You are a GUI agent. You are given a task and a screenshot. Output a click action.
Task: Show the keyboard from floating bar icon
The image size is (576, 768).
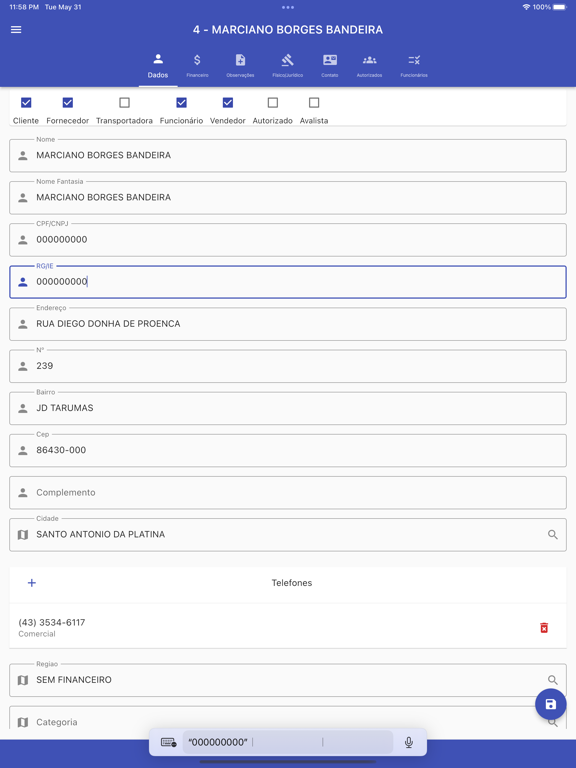tap(168, 743)
